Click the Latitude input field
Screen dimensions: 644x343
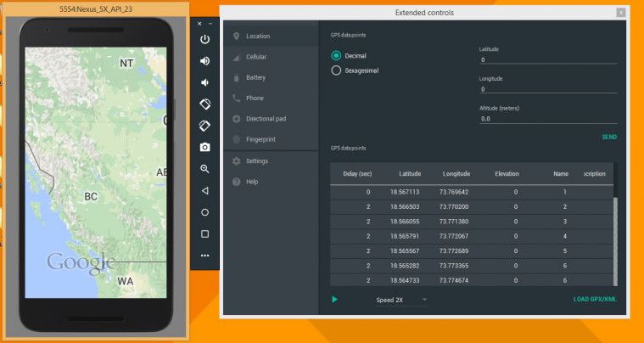[548, 59]
